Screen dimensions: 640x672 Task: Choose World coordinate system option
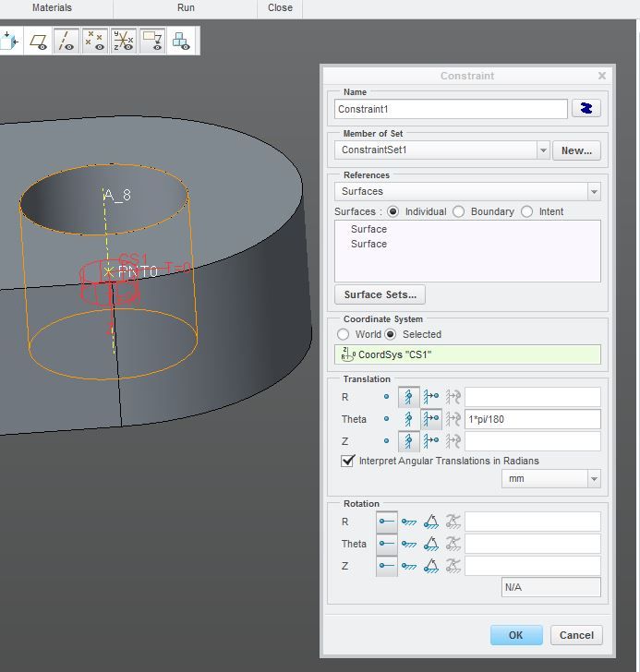[x=344, y=334]
